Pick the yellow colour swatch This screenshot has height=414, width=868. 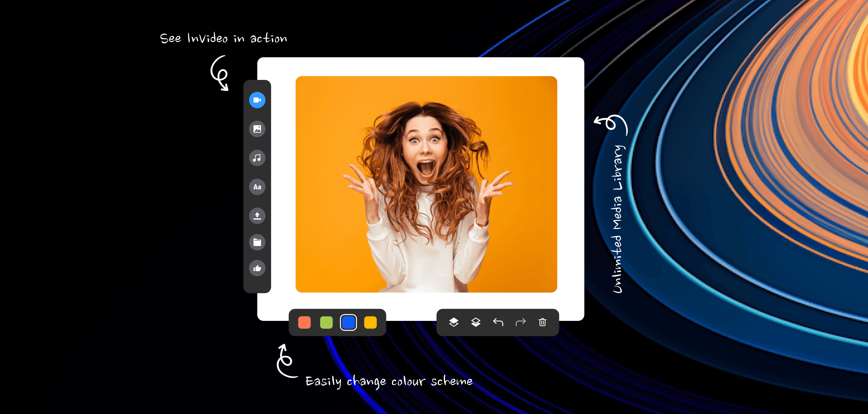coord(370,322)
